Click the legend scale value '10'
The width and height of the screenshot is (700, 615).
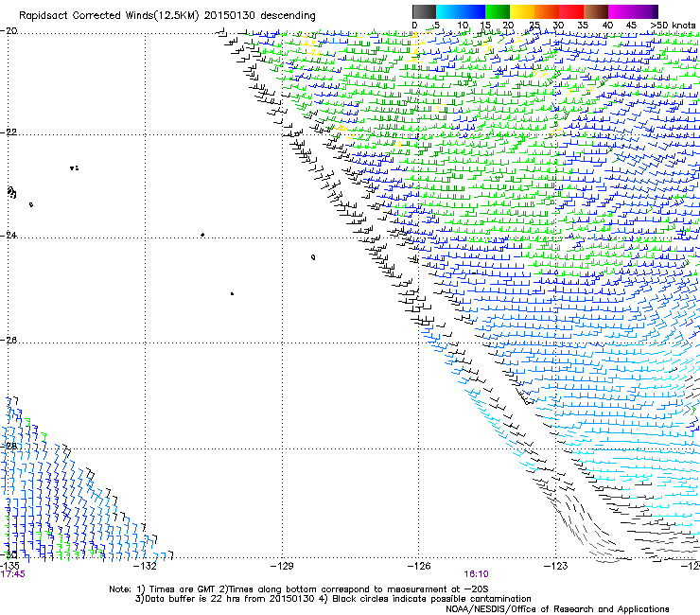[463, 26]
